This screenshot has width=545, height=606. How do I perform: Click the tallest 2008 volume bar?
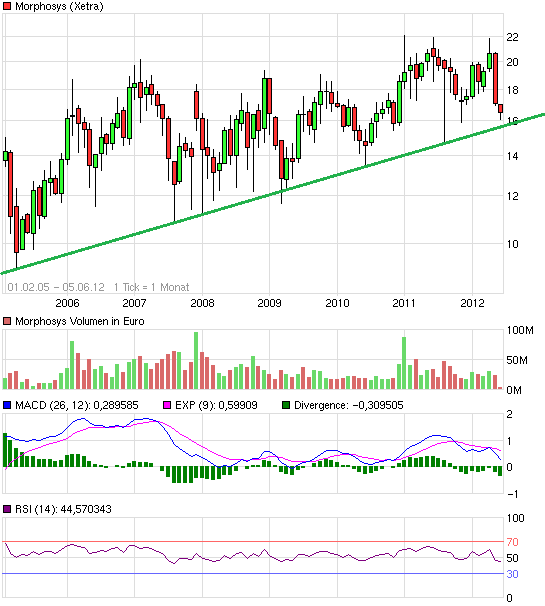coord(196,360)
